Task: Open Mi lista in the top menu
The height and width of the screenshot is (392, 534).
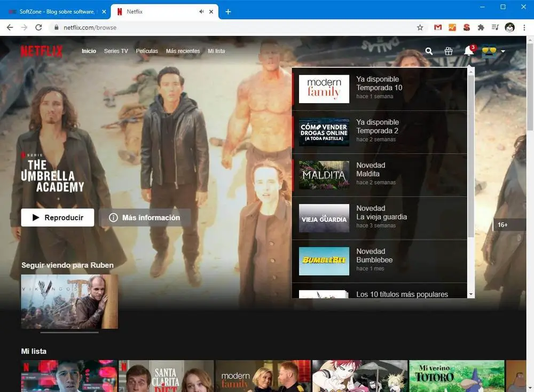Action: [x=216, y=51]
